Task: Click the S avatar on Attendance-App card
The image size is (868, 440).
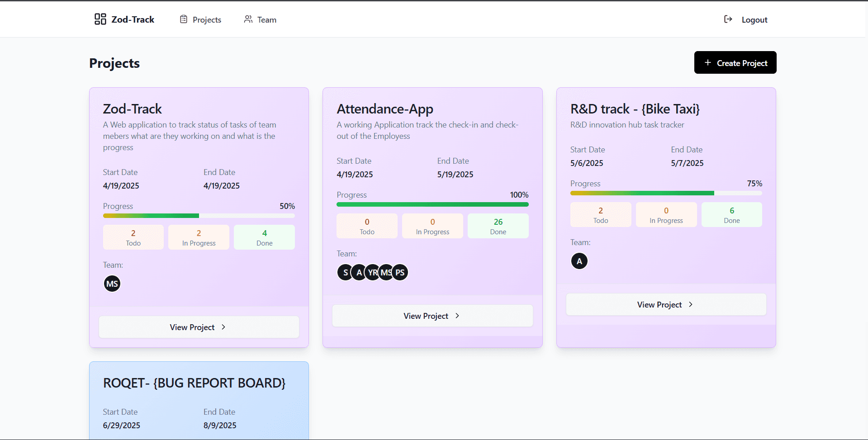Action: (x=345, y=273)
